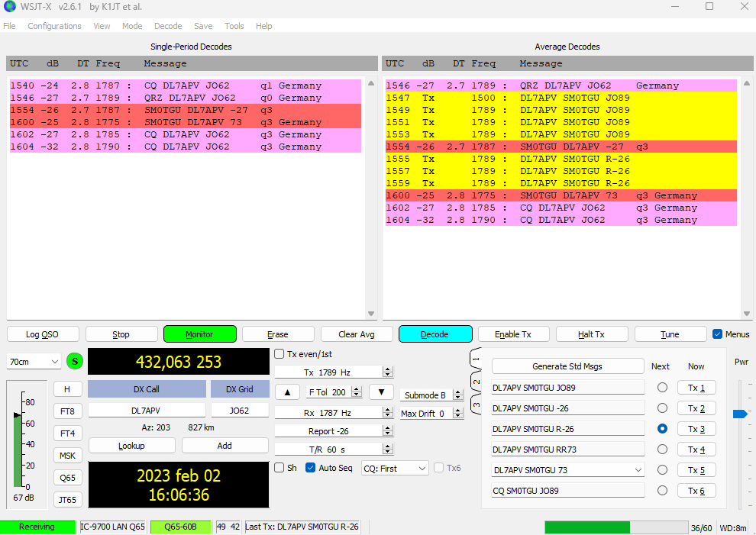
Task: Switch to message tab 2
Action: (476, 382)
